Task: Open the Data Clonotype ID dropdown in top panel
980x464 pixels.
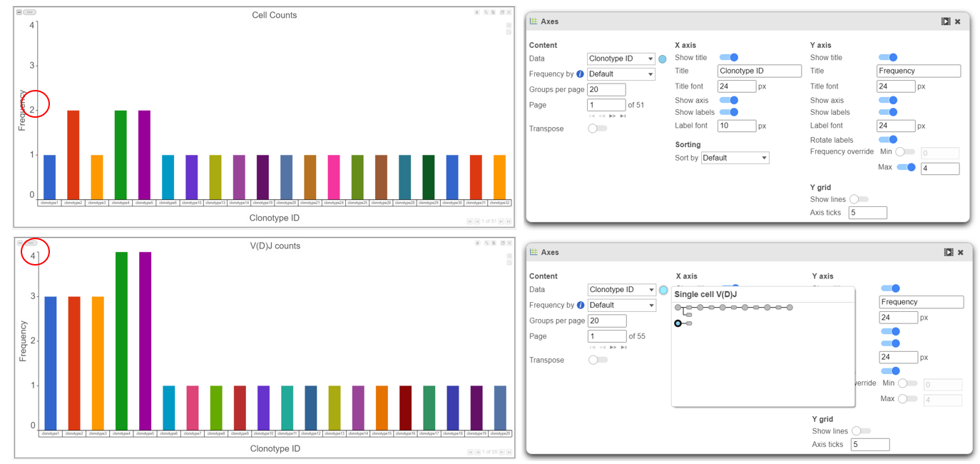Action: 621,59
